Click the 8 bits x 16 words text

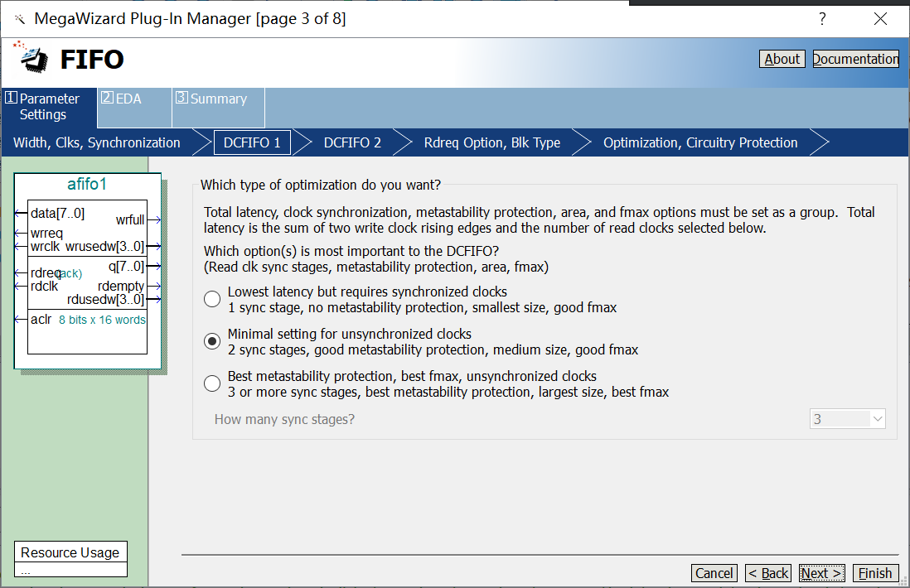coord(102,320)
